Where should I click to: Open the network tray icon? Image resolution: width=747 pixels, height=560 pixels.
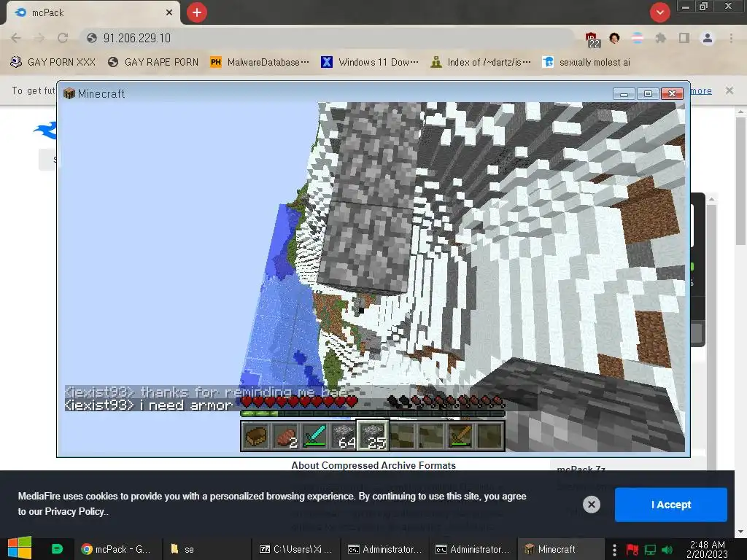[650, 550]
